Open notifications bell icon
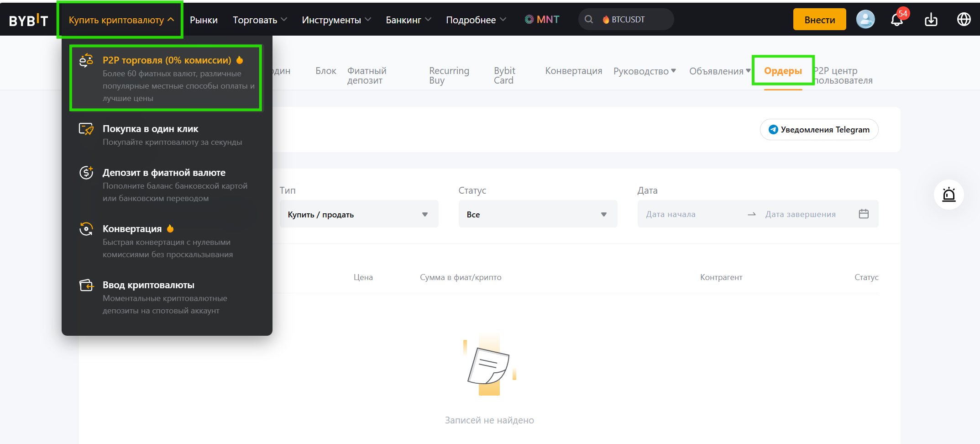This screenshot has height=444, width=980. (896, 20)
